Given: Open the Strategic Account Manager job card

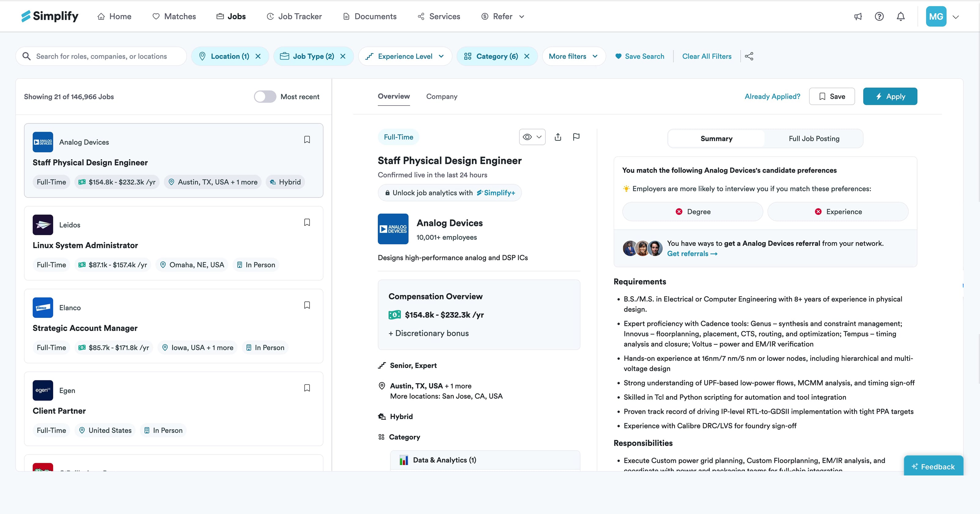Looking at the screenshot, I should [x=173, y=326].
